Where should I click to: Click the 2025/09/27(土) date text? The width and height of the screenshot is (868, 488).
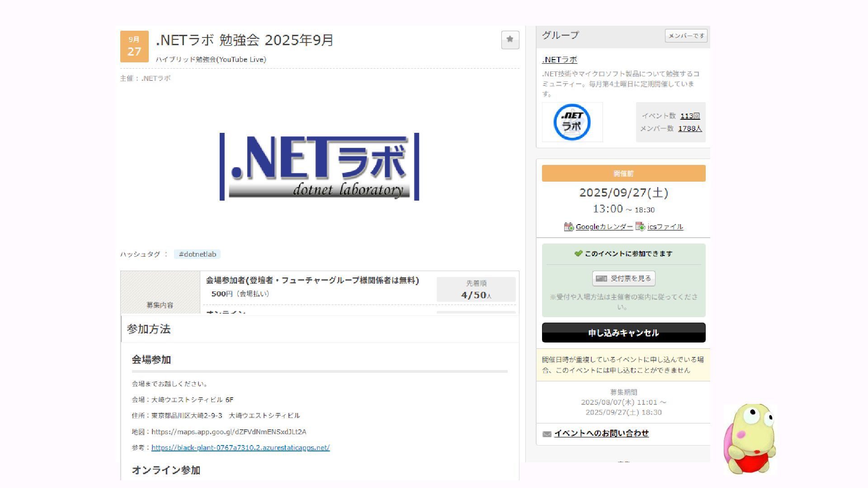click(623, 193)
